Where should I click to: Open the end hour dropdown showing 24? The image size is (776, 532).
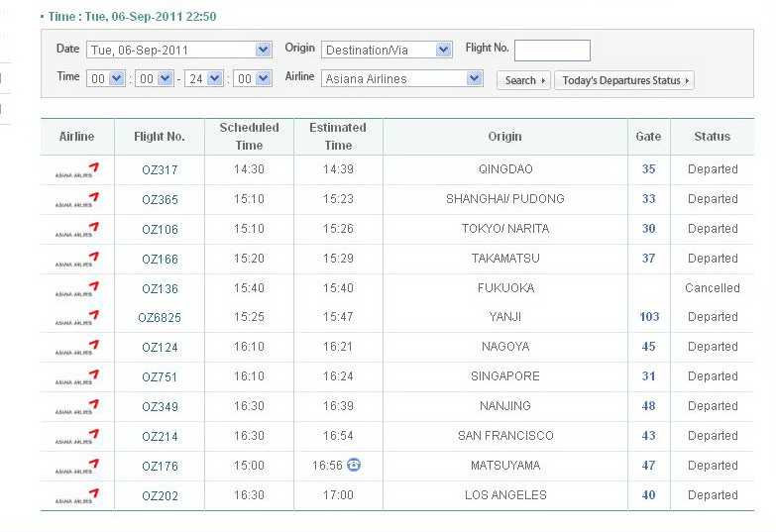[203, 78]
